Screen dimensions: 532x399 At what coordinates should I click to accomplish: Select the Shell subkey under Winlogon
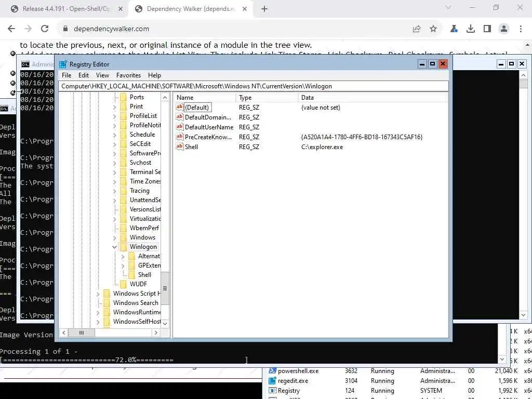144,275
